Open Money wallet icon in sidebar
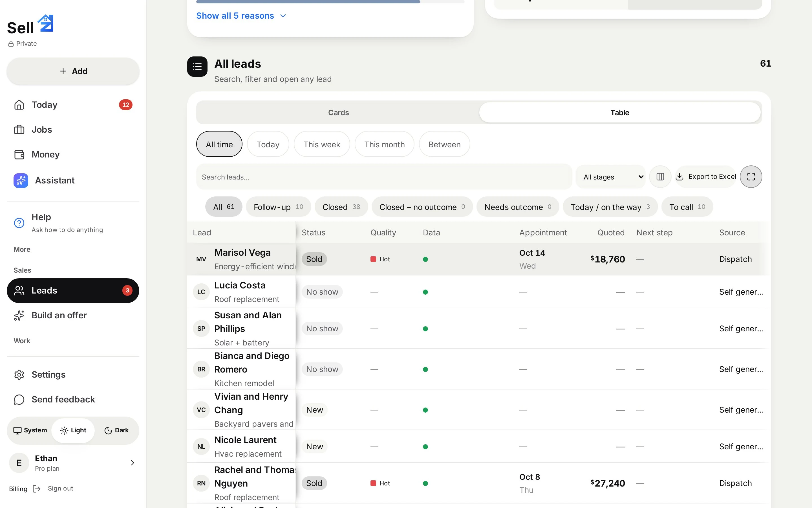The width and height of the screenshot is (812, 508). [19, 155]
